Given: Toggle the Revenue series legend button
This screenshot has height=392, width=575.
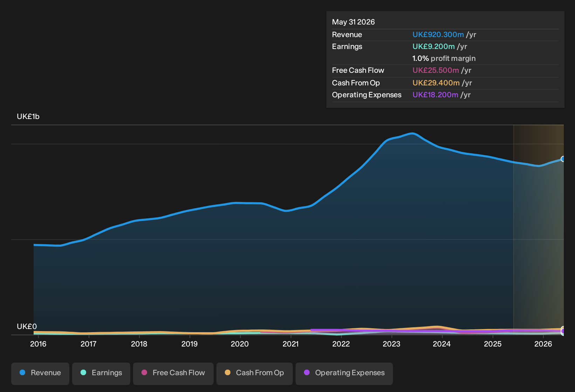Looking at the screenshot, I should tap(40, 373).
